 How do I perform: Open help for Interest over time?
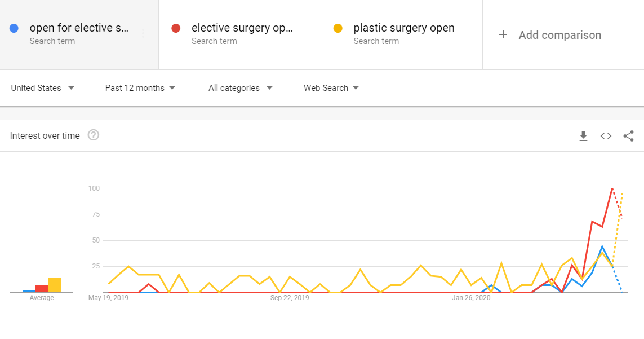[93, 135]
